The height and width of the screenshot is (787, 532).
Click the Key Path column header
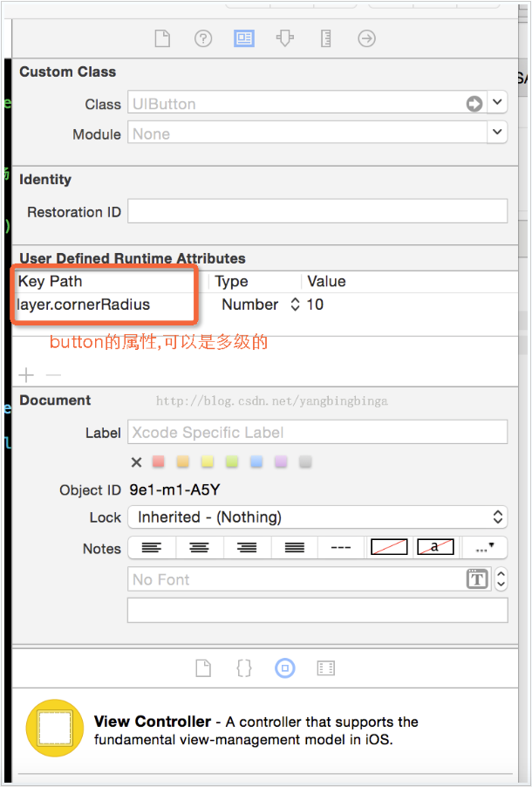pos(51,281)
